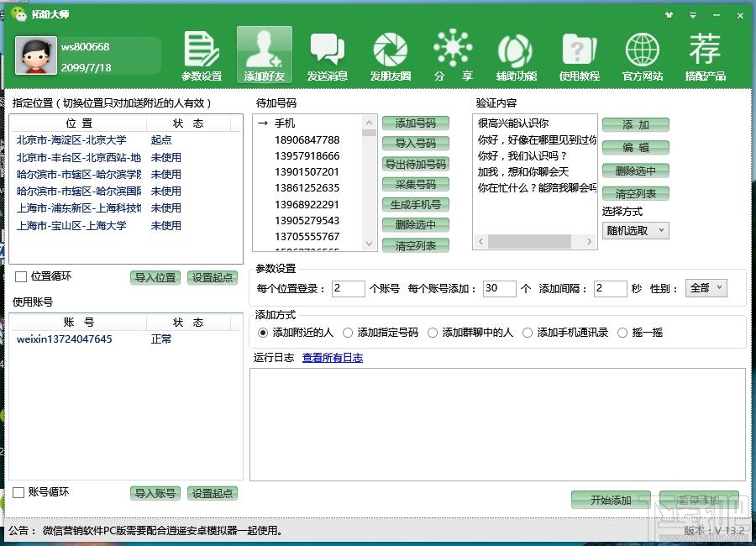Open the 性别 全部 dropdown
Screen dimensions: 756x546
[x=706, y=288]
